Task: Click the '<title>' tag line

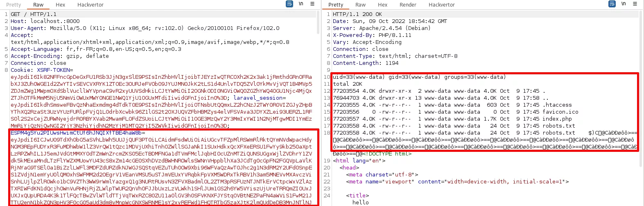Action: click(x=357, y=196)
